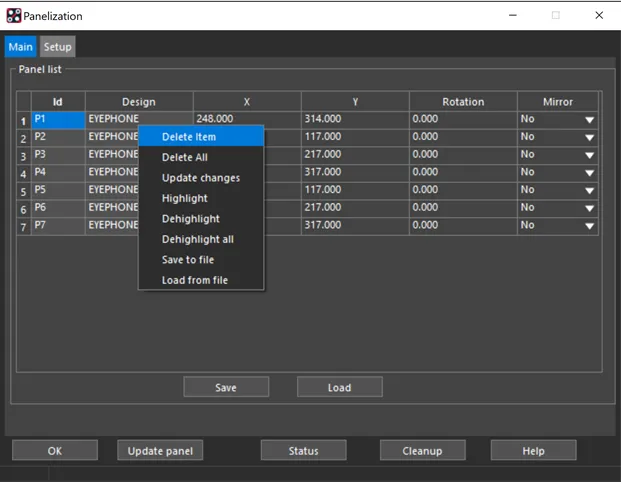Click Y value 317.000 in row P7
621x482 pixels.
click(355, 226)
